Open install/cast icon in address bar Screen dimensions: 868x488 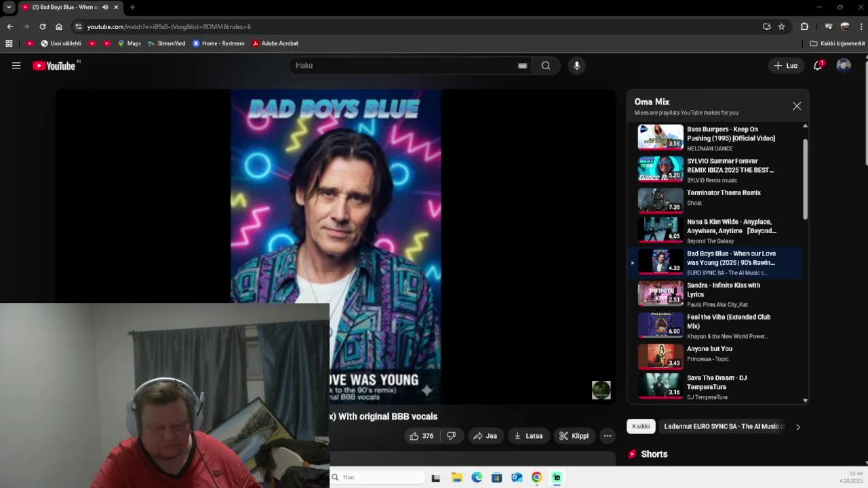[766, 26]
